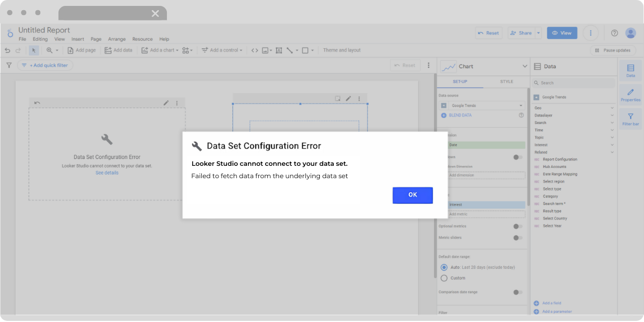Image resolution: width=644 pixels, height=322 pixels.
Task: Turn on Metric sliders
Action: pos(517,238)
